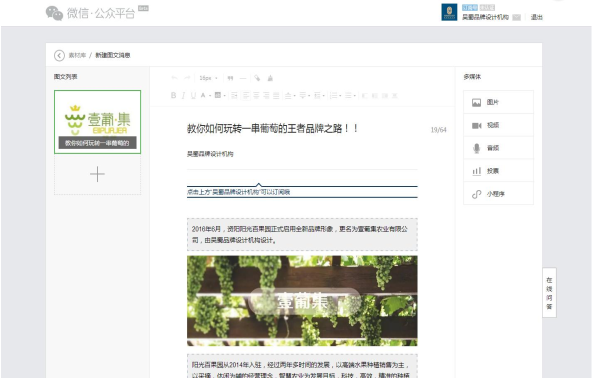Toggle italic formatting
Image resolution: width=592 pixels, height=379 pixels.
(183, 95)
